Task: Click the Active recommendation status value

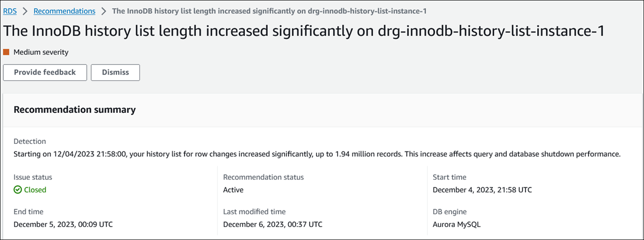Action: (x=235, y=190)
